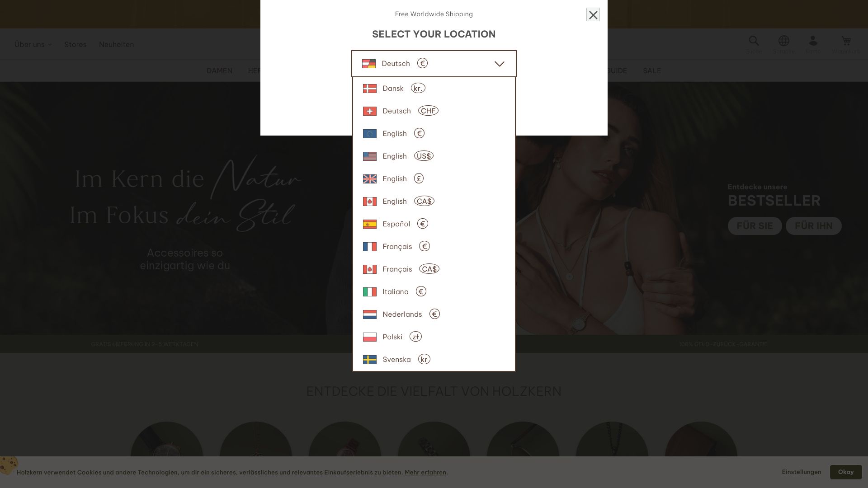Click the UK flag icon
This screenshot has height=488, width=868.
[x=369, y=179]
